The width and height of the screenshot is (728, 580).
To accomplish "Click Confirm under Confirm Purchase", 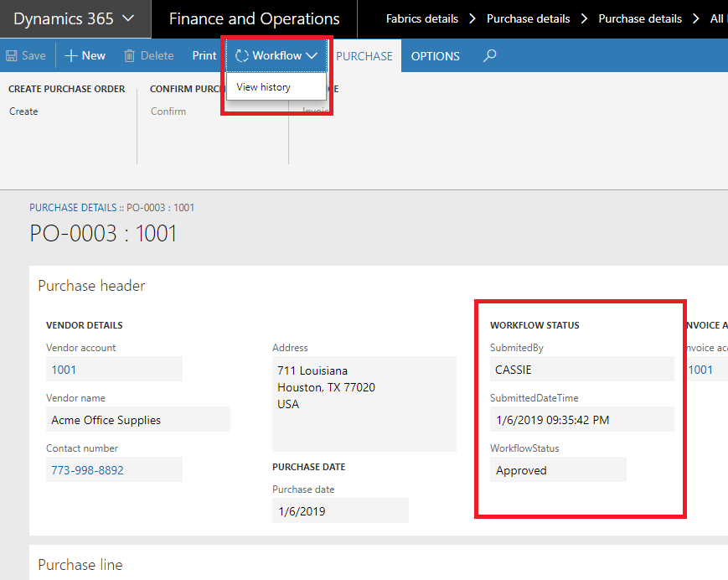I will (168, 110).
